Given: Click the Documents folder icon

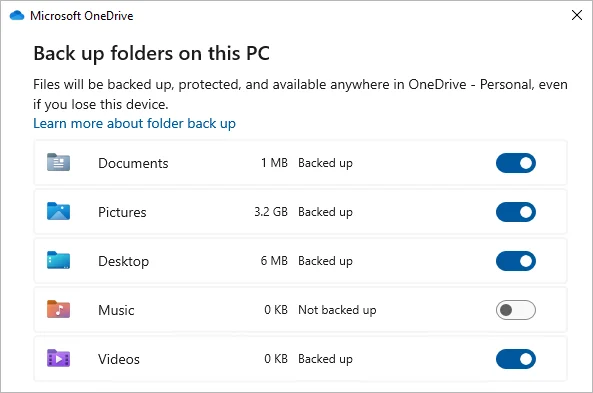Looking at the screenshot, I should pos(58,163).
